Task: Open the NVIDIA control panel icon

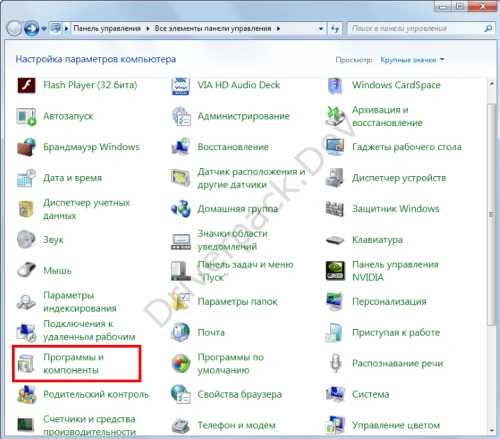Action: pos(335,271)
